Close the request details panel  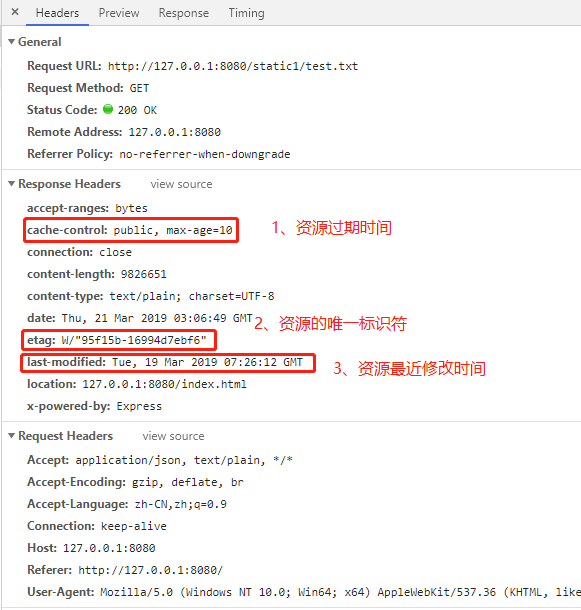coord(15,12)
